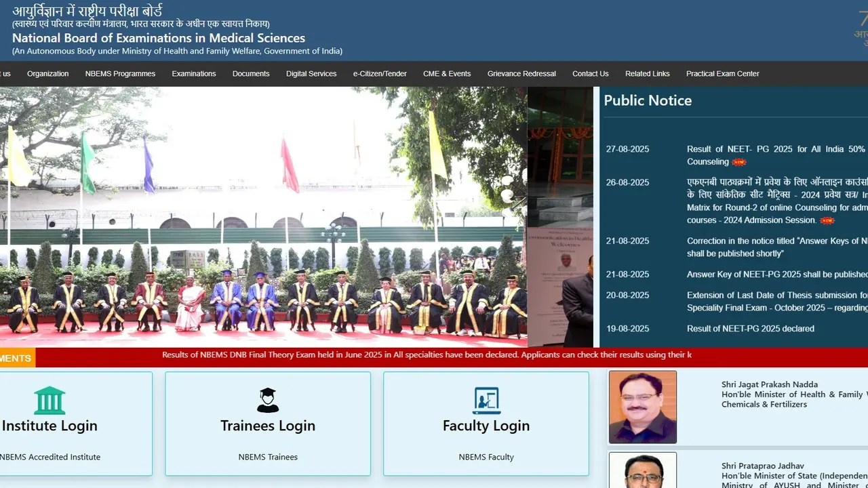Click the Trainees Login heading
This screenshot has width=868, height=488.
[x=268, y=426]
